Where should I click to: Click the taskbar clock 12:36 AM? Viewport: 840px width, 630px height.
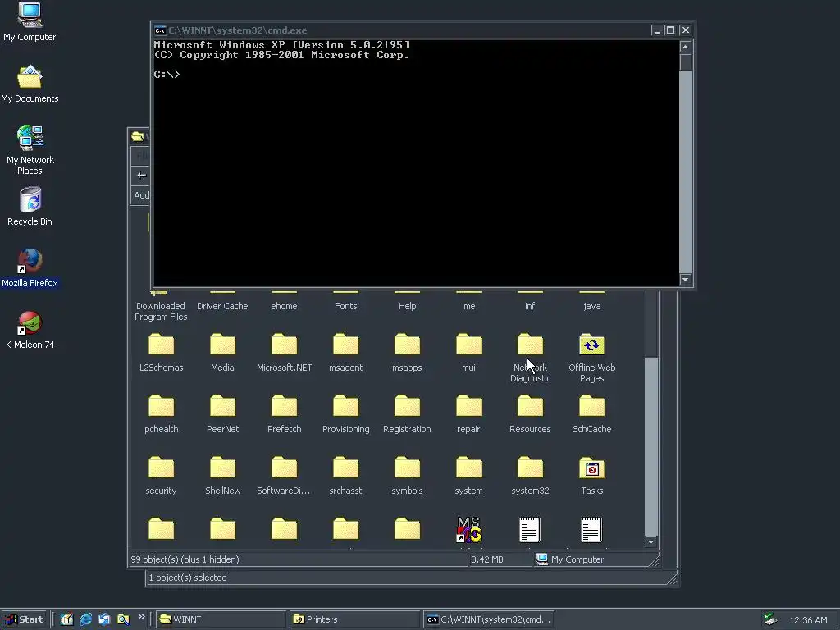pyautogui.click(x=808, y=620)
